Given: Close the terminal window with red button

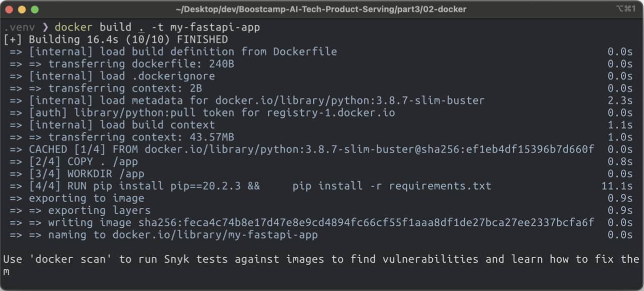Looking at the screenshot, I should (9, 10).
